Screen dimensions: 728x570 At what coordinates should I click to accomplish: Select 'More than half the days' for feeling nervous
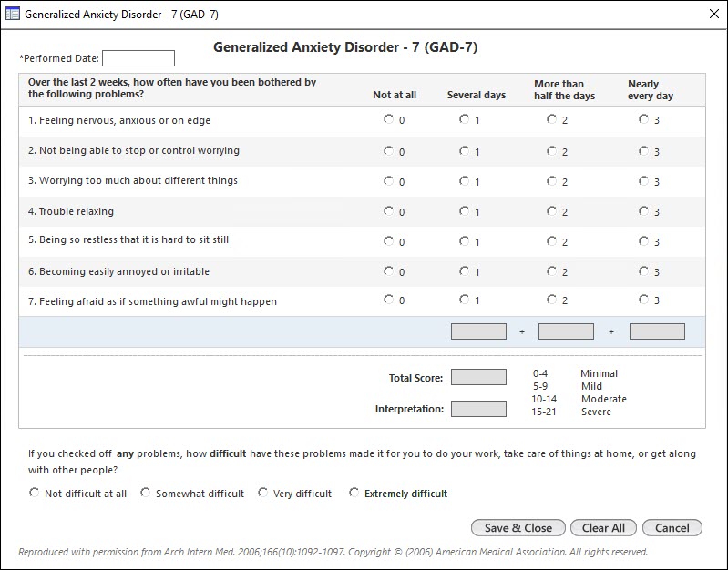click(552, 119)
